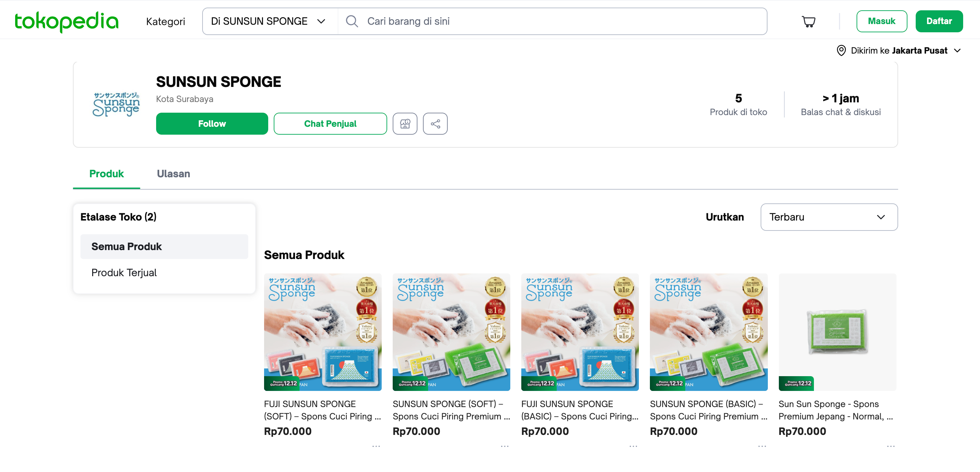
Task: Click the Cari barang di sini search field
Action: click(552, 21)
